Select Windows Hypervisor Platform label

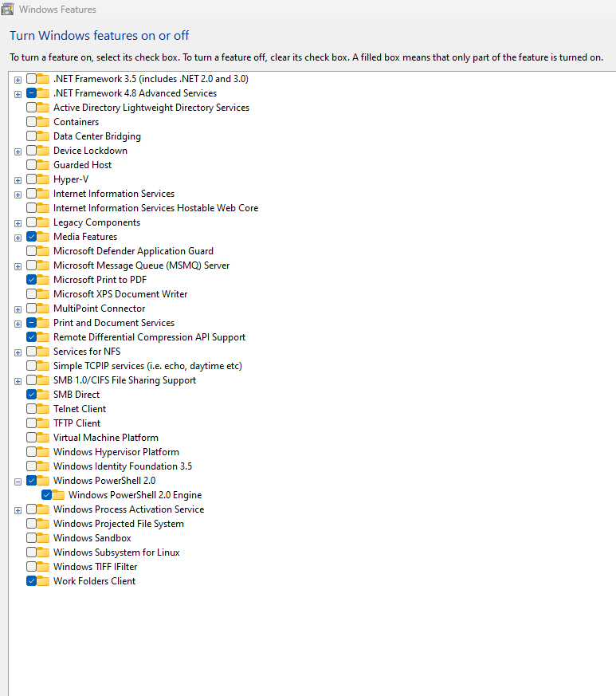click(x=116, y=452)
